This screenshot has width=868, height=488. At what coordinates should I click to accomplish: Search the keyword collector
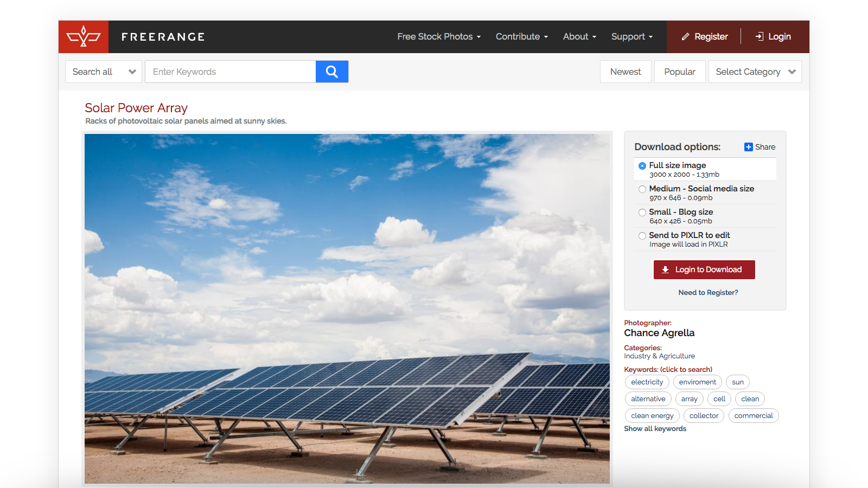click(x=704, y=416)
